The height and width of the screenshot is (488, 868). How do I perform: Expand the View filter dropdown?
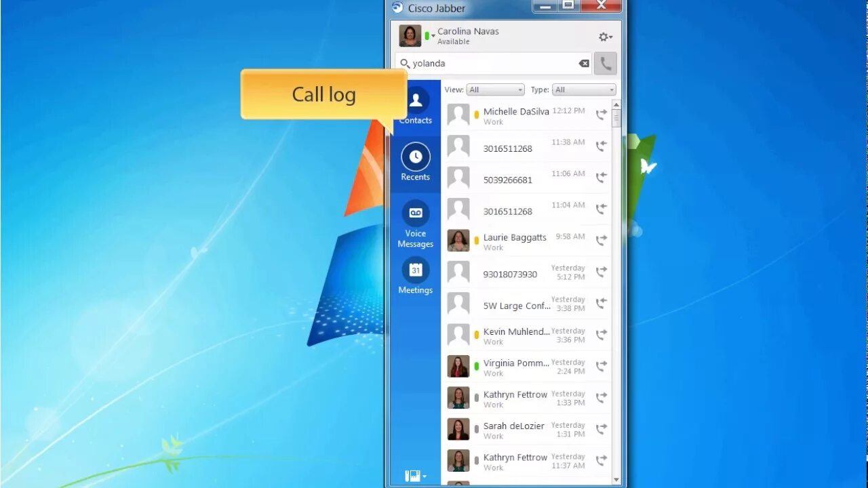pos(496,89)
